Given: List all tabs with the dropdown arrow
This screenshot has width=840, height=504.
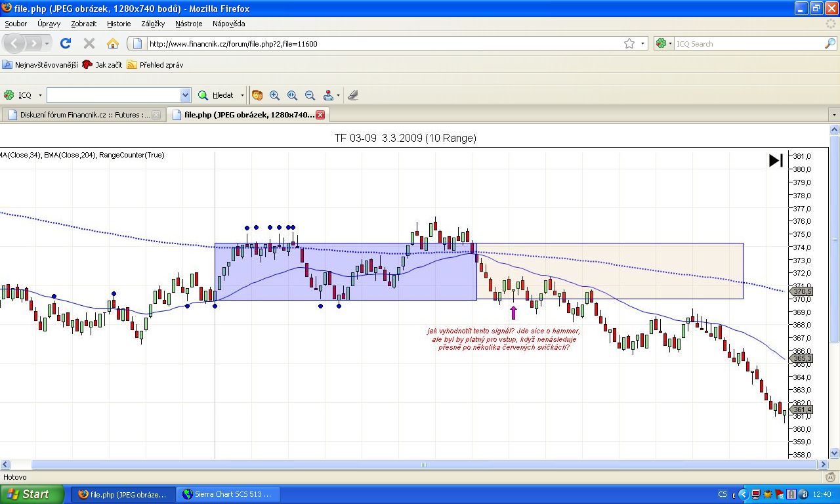Looking at the screenshot, I should coord(834,115).
